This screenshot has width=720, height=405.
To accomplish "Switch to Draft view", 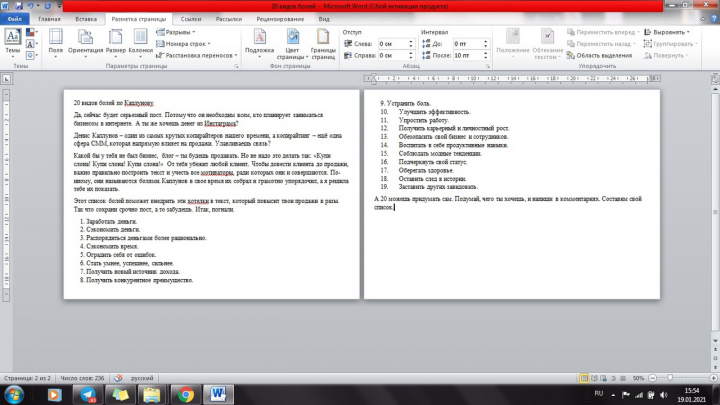I will pyautogui.click(x=623, y=378).
